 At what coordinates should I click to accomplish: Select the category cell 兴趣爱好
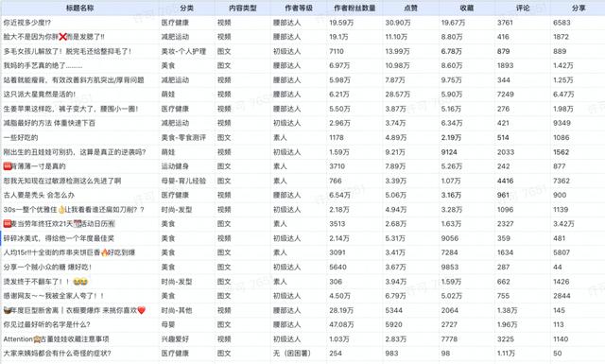point(175,339)
